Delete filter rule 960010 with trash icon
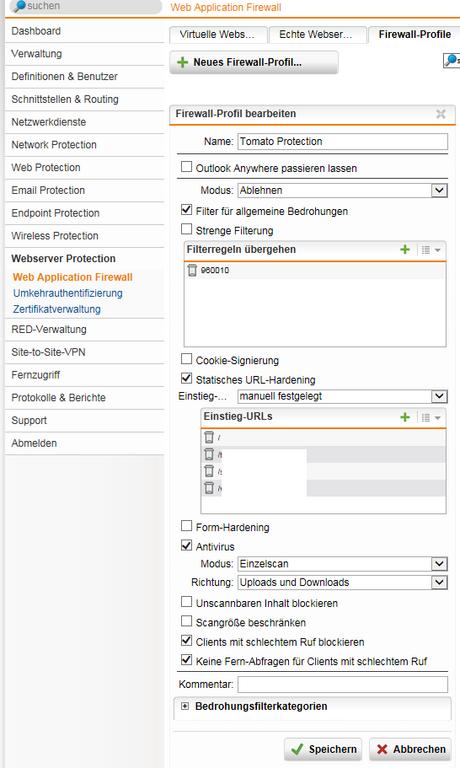The image size is (460, 768). pos(192,270)
